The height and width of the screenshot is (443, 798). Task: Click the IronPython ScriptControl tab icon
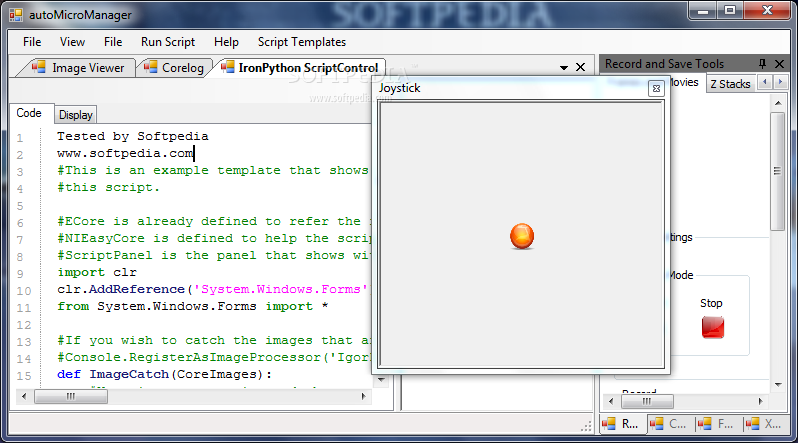click(x=227, y=67)
